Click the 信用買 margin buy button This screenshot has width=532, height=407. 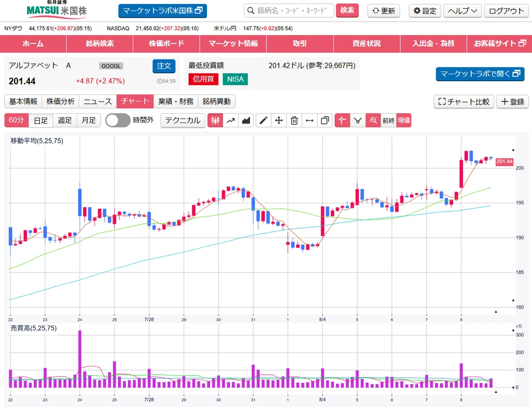pos(203,79)
